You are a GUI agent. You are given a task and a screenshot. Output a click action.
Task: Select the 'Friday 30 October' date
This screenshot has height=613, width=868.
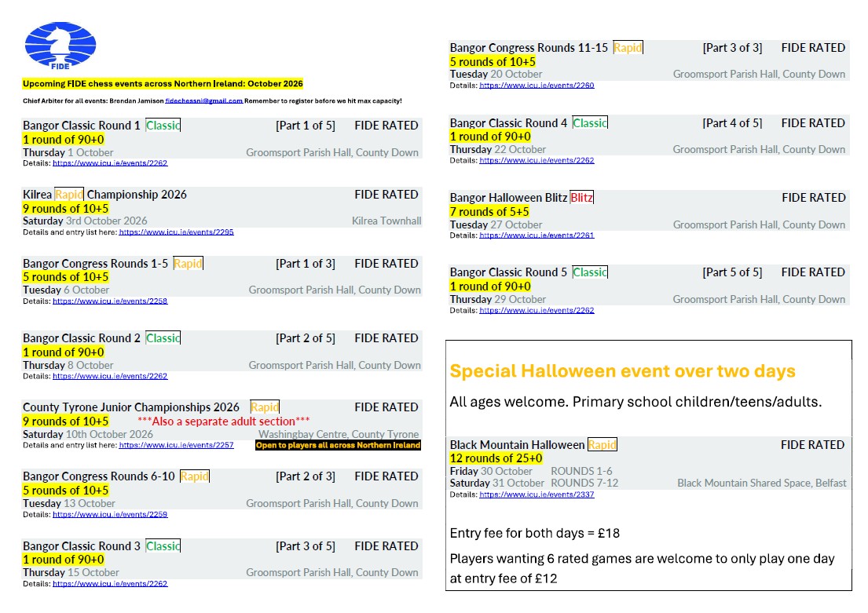click(491, 472)
